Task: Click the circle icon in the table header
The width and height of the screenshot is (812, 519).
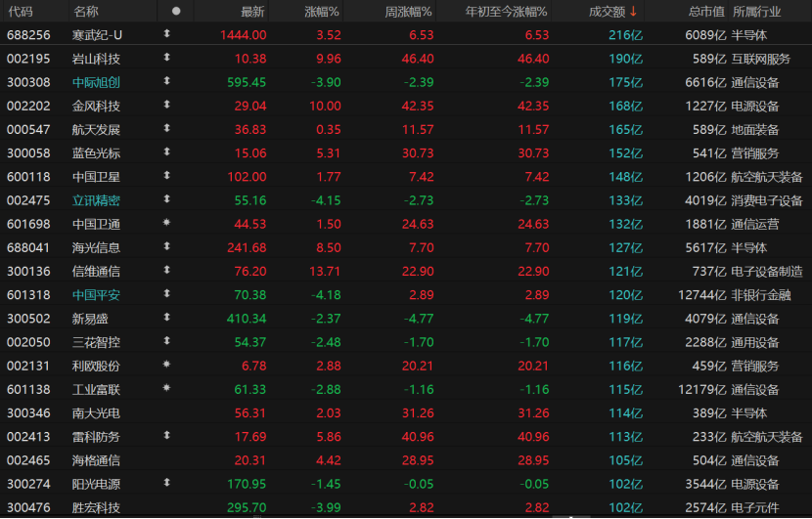Action: tap(176, 11)
